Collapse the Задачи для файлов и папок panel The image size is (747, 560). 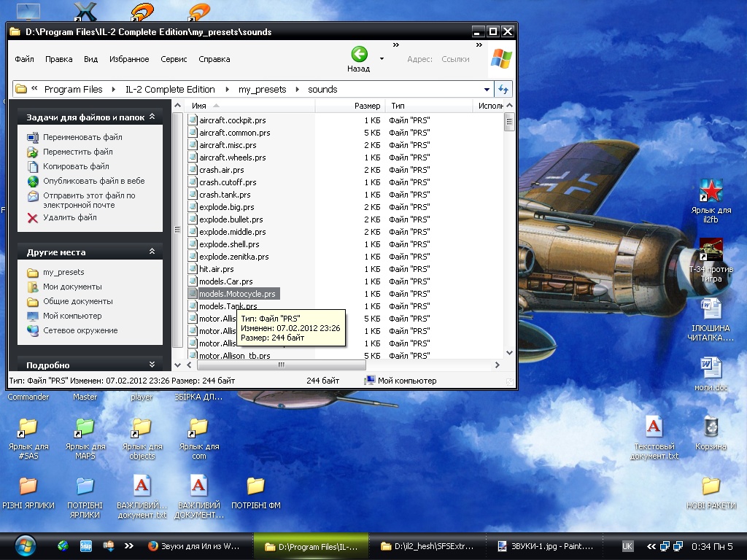pyautogui.click(x=152, y=117)
